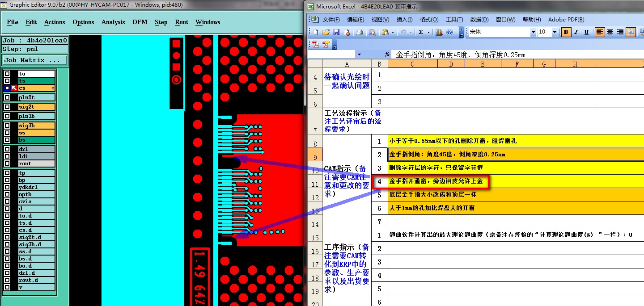Image resolution: width=644 pixels, height=306 pixels.
Task: Open Paste options dropdown arrow
Action: tap(393, 32)
